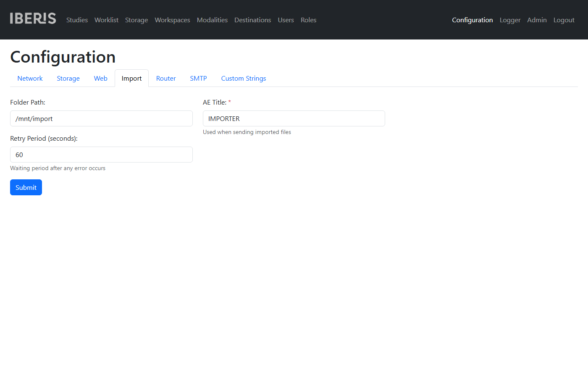
Task: Open the Roles page
Action: pyautogui.click(x=308, y=20)
